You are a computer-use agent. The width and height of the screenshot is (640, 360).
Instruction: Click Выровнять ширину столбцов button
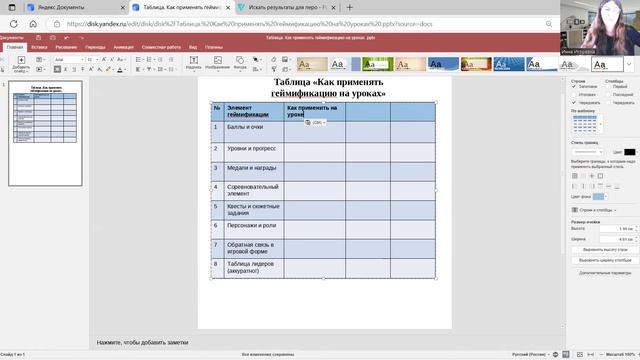click(x=605, y=260)
